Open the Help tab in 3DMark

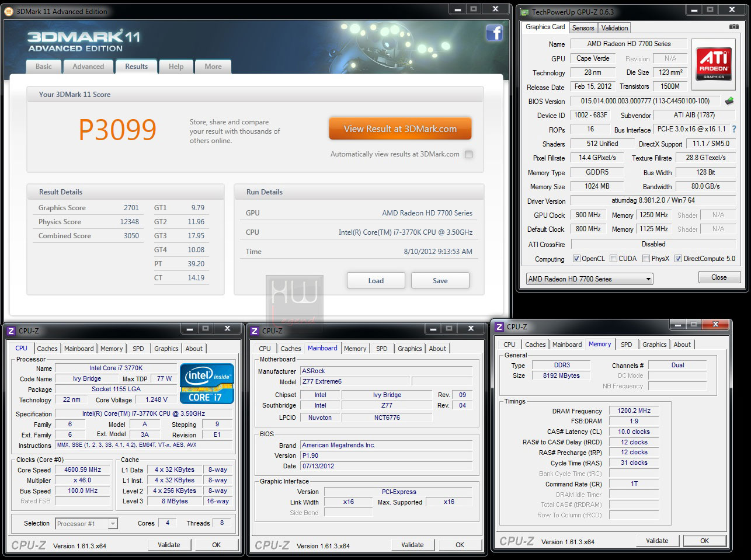pyautogui.click(x=176, y=67)
